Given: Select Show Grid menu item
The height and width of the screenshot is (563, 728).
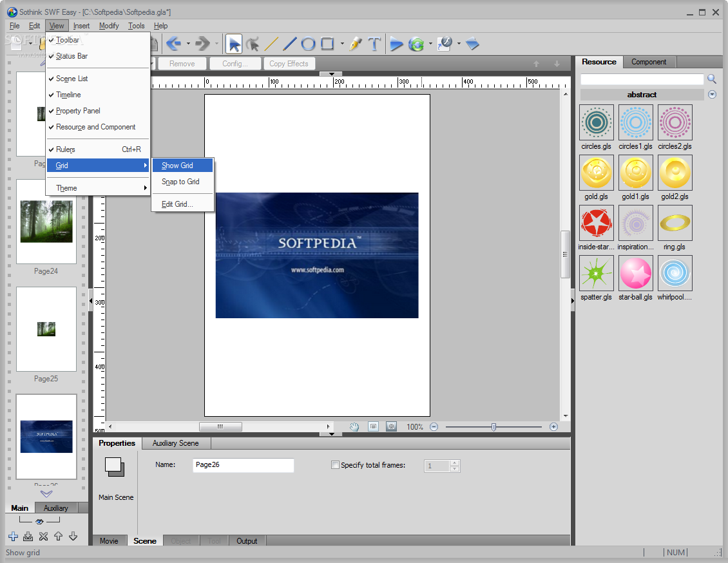Looking at the screenshot, I should (182, 166).
